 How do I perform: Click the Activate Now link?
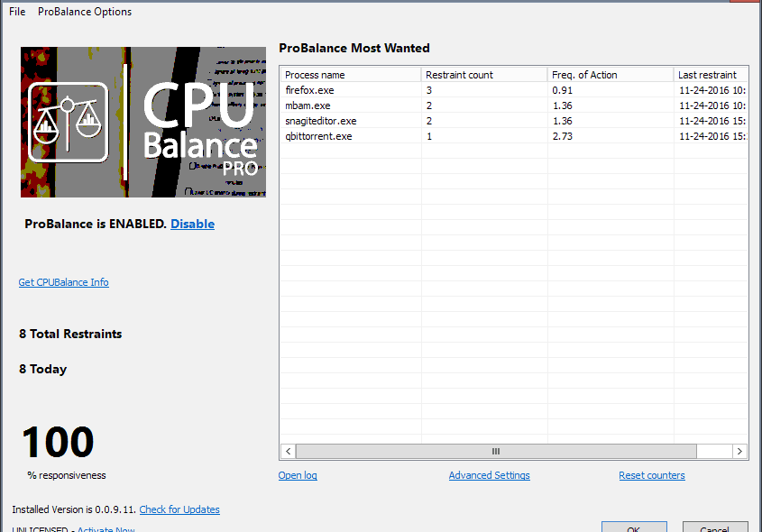coord(106,528)
